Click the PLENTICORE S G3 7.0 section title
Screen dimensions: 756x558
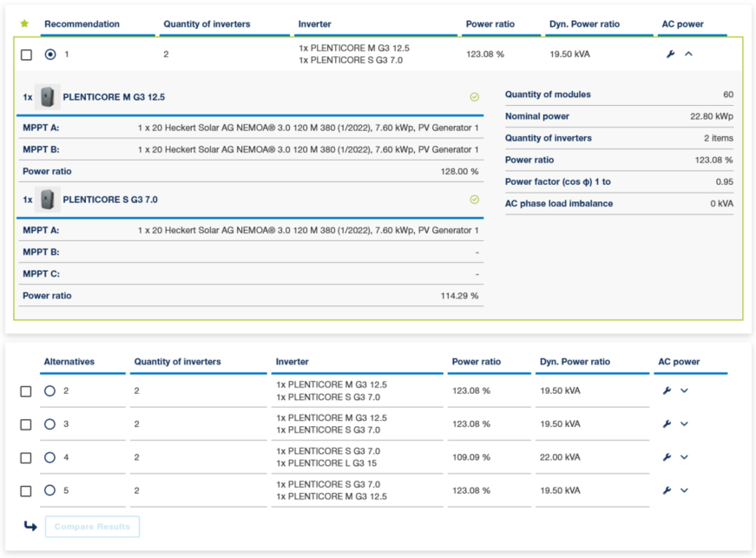[110, 200]
